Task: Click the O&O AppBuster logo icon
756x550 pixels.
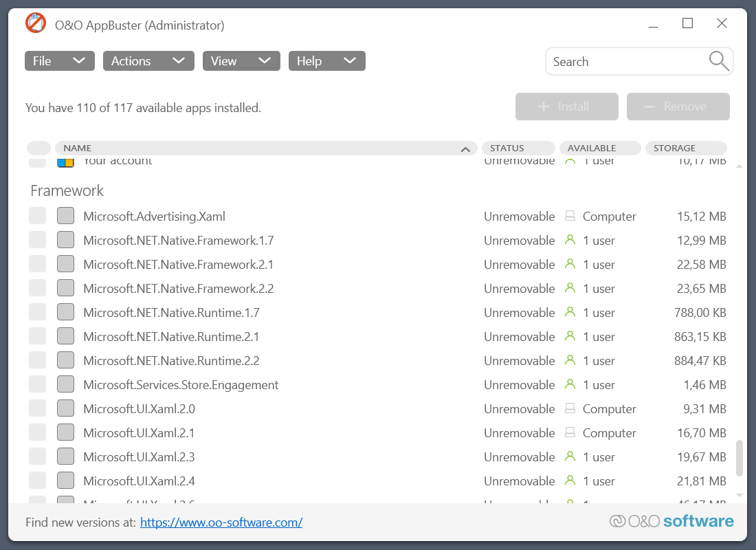Action: tap(36, 23)
